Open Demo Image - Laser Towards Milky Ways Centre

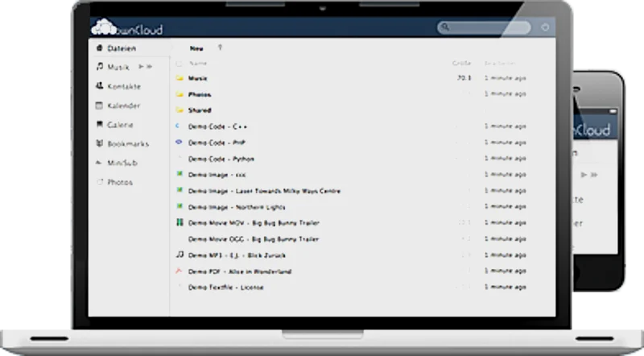click(264, 191)
